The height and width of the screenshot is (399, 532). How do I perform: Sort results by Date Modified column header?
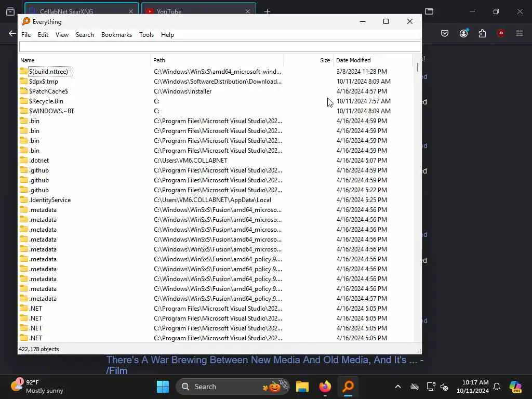[x=373, y=60]
